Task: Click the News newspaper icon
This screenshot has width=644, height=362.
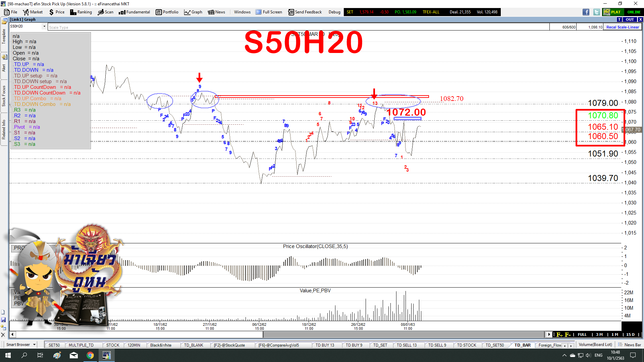Action: tap(211, 12)
